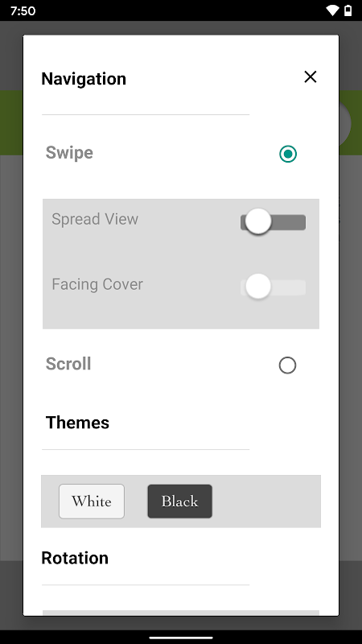Click the Themes section heading

tap(77, 423)
